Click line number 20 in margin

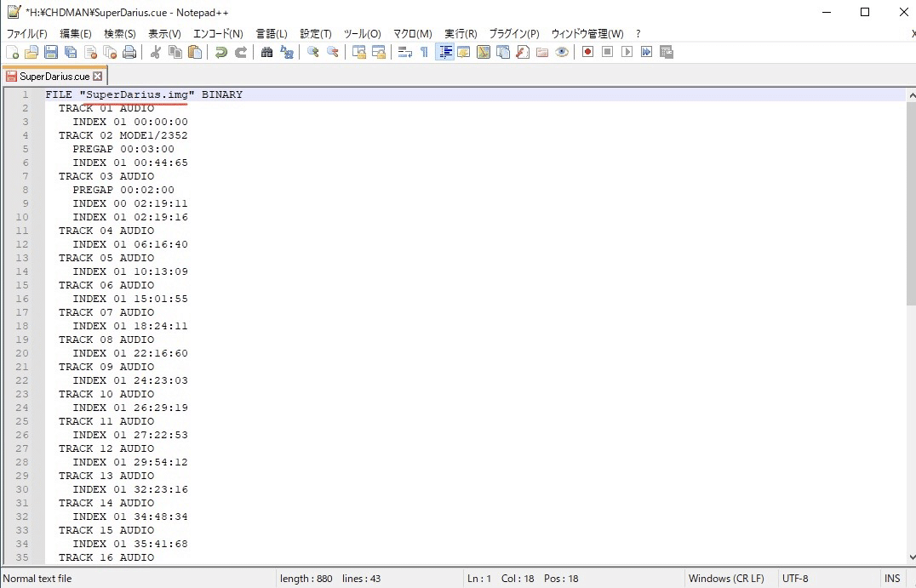coord(22,353)
